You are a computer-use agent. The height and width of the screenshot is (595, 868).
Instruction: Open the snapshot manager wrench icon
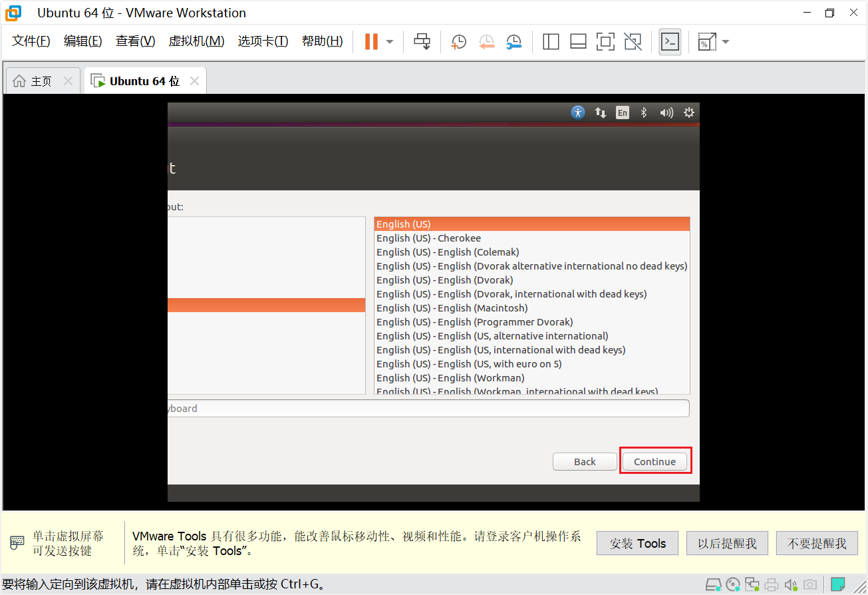[513, 41]
